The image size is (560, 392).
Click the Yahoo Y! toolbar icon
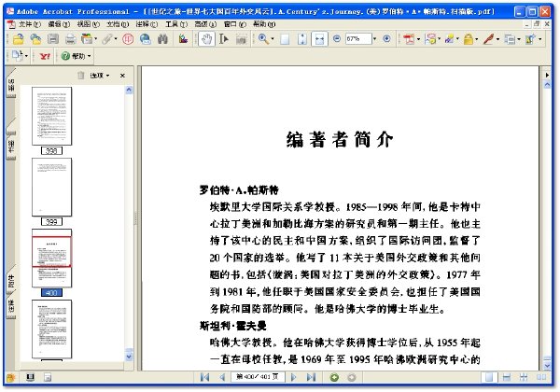point(45,56)
